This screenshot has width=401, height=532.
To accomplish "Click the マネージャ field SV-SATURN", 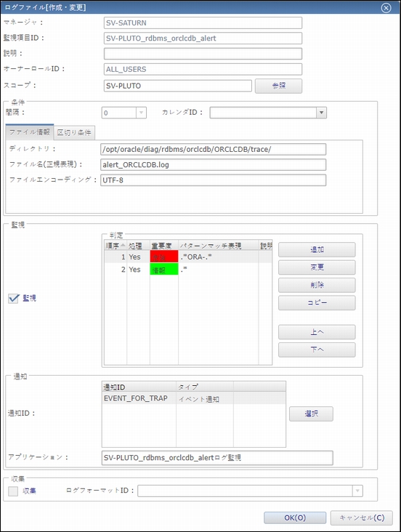I will pyautogui.click(x=203, y=23).
